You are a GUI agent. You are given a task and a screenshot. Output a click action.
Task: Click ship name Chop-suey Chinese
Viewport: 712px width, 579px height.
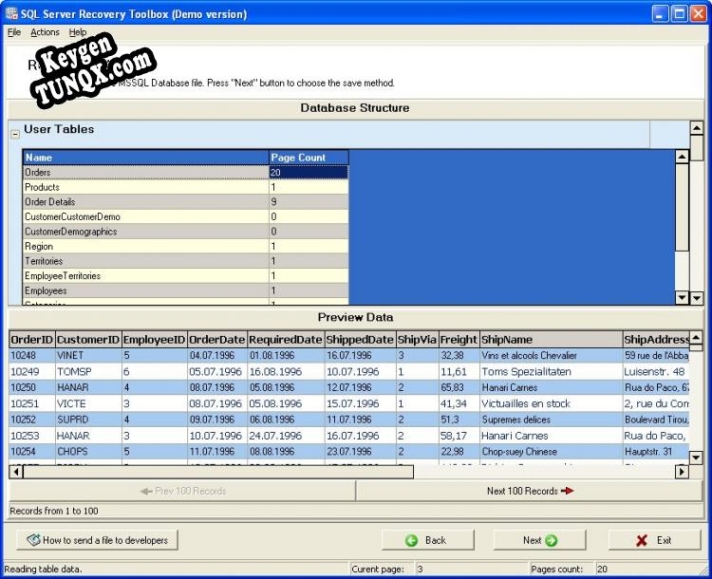click(551, 451)
